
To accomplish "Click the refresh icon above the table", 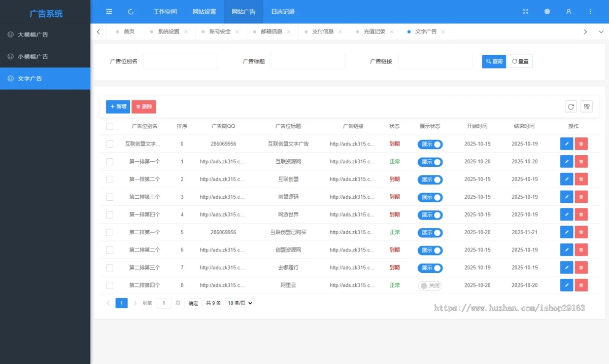I will pos(570,106).
